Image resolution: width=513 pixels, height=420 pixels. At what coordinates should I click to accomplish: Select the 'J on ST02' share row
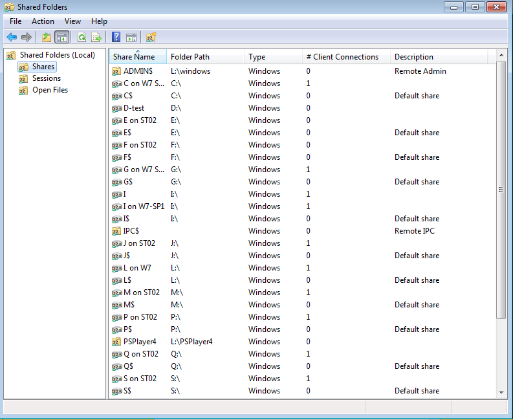pyautogui.click(x=302, y=243)
